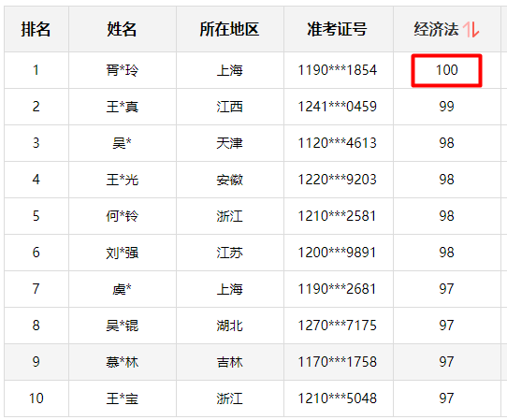Select admission number 1190***1854
Viewport: 507px width, 420px height.
338,70
